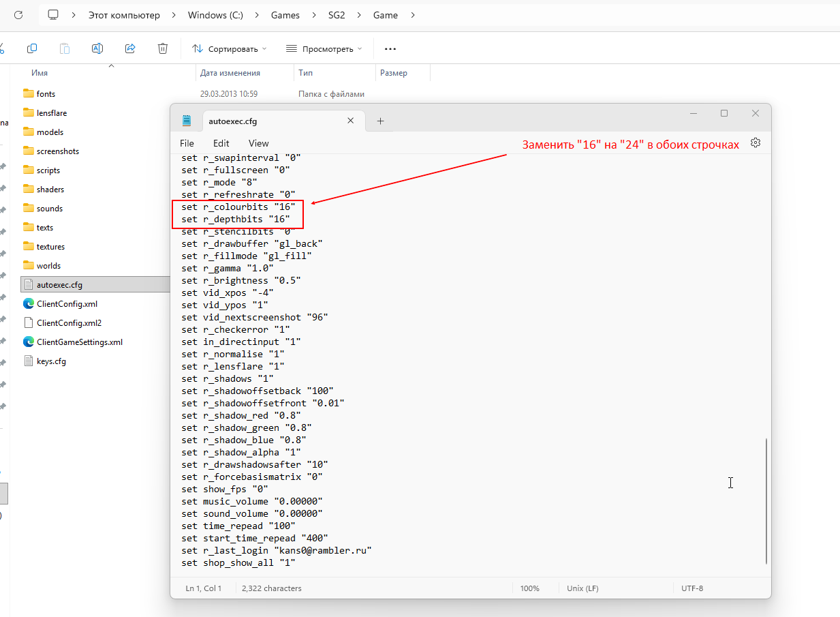
Task: Click the Share icon in Explorer toolbar
Action: (130, 48)
